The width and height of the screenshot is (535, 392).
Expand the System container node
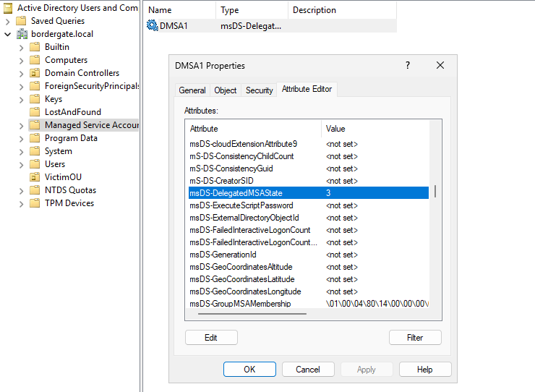pyautogui.click(x=21, y=151)
